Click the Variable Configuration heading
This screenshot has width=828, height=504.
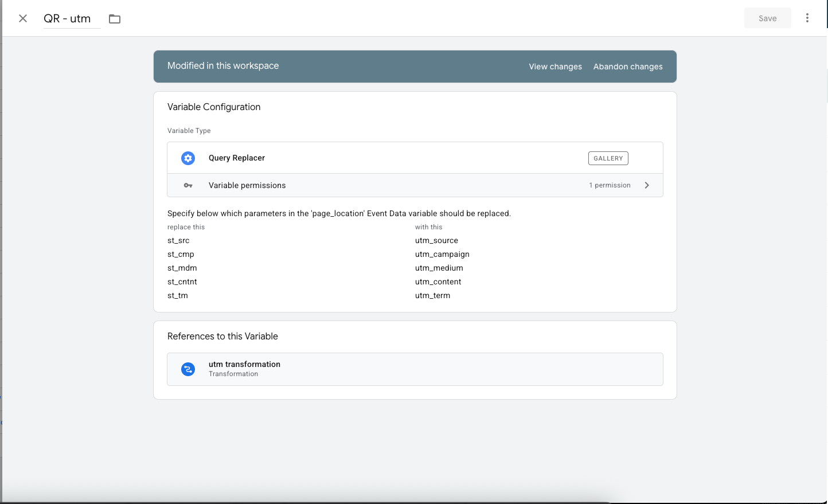[214, 107]
